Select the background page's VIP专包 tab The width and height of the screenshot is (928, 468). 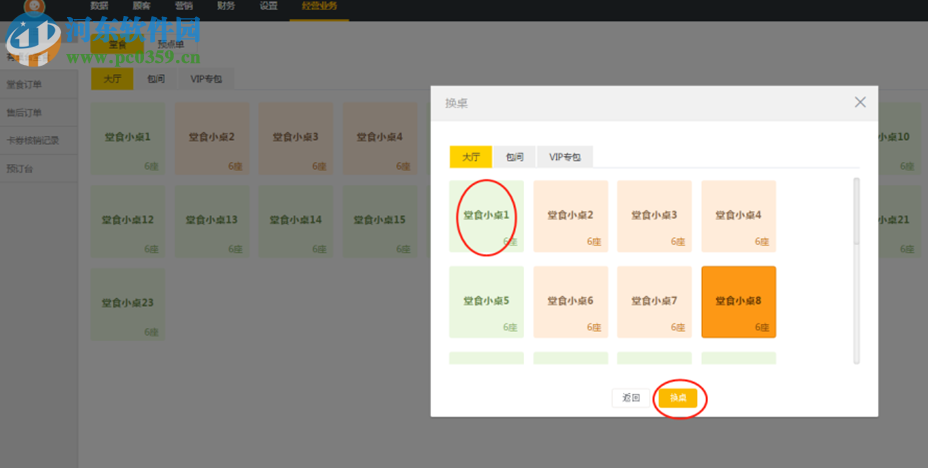(x=206, y=79)
